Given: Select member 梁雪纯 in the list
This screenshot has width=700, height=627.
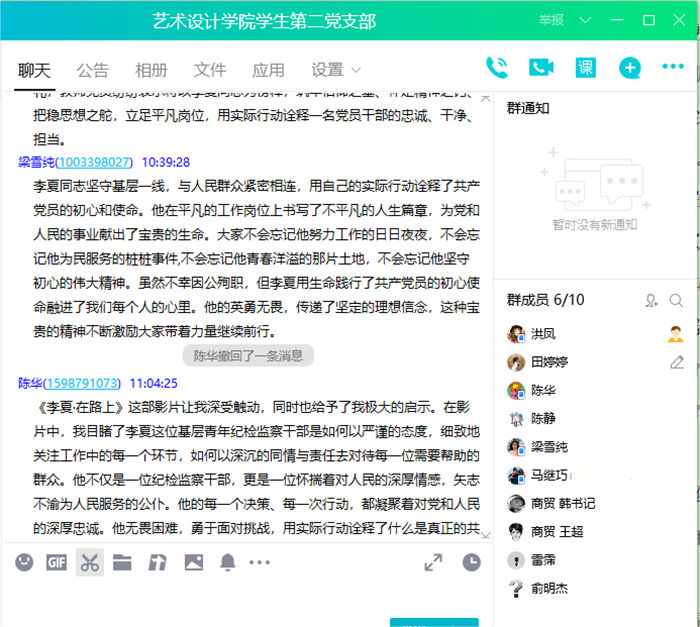Looking at the screenshot, I should click(596, 447).
